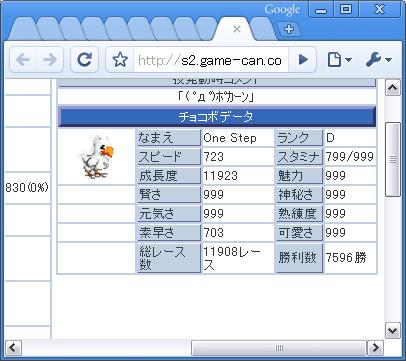Click horizontal scrollbar left arrow
Screen dimensions: 406x361
tap(14, 348)
